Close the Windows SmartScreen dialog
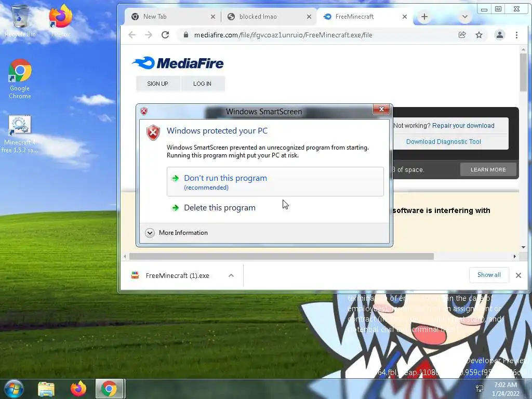Screen dimensions: 532x399 381,109
